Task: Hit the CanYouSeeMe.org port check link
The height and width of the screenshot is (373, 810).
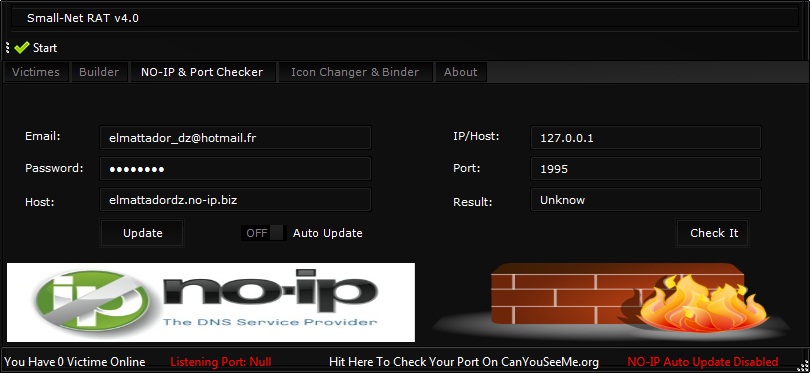Action: 463,362
